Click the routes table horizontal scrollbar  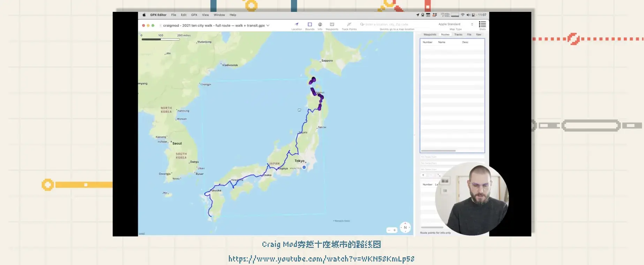click(x=438, y=151)
